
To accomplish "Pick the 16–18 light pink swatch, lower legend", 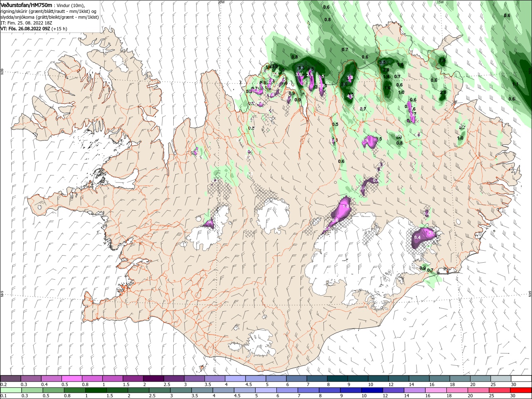I will tap(436, 390).
